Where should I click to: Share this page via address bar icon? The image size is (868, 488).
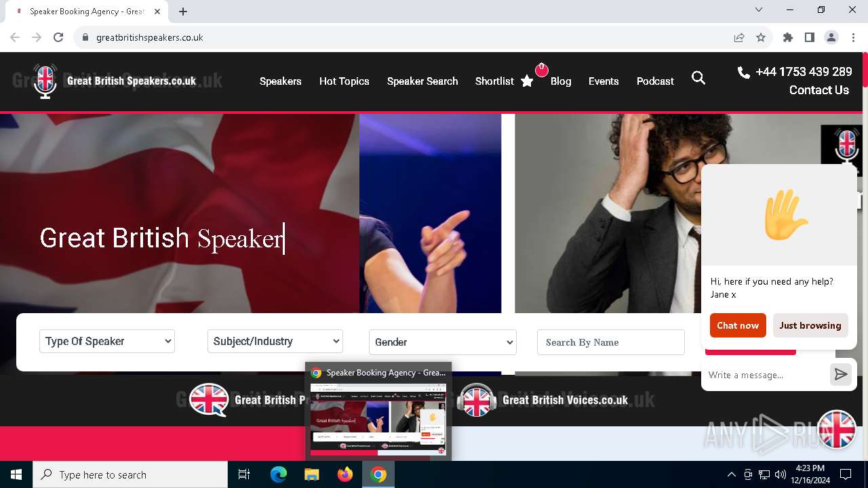(x=739, y=37)
